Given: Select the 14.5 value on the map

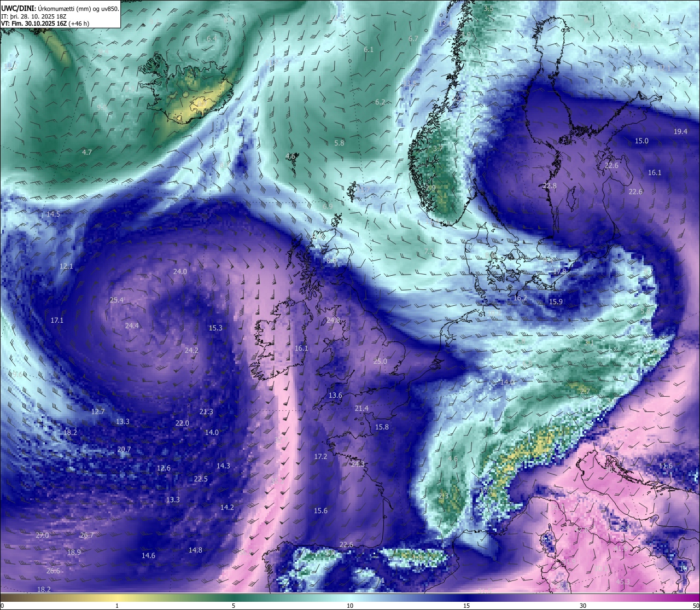Looking at the screenshot, I should (53, 214).
